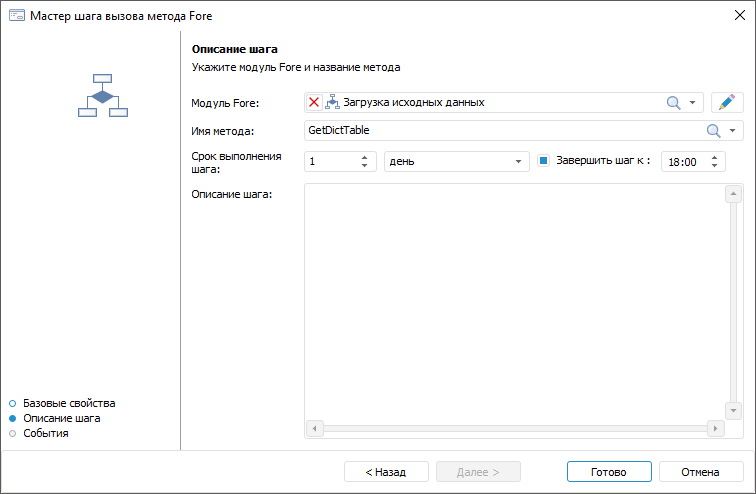Screen dimensions: 756x494
Task: Open the Модуль Fore dropdown arrow
Action: coord(692,102)
